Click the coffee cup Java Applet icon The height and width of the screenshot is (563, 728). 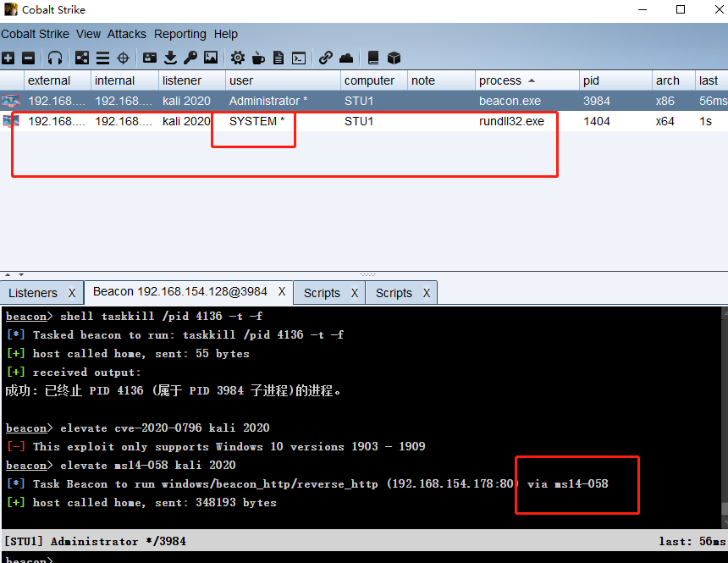258,58
